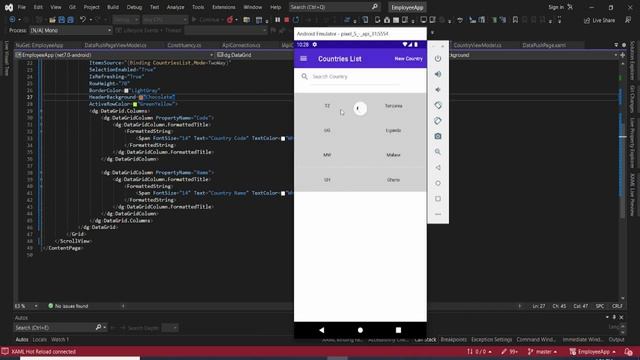Click the navigate backward icon
The image size is (640, 360).
[x=12, y=20]
